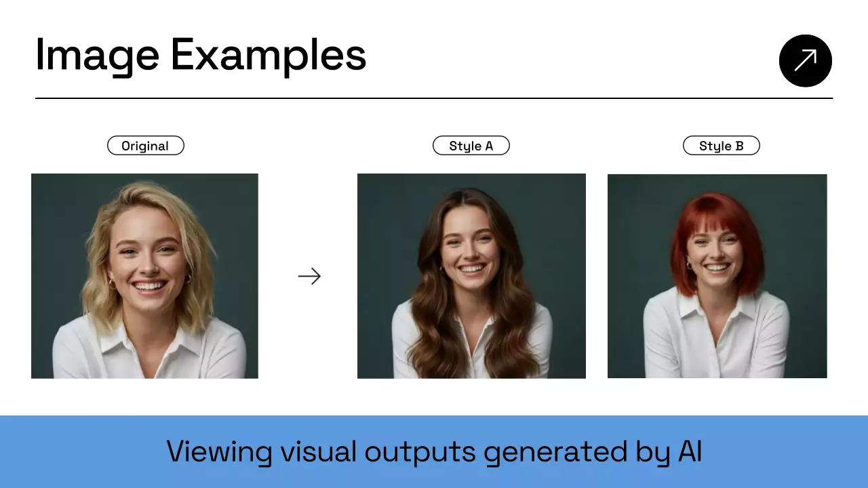868x488 pixels.
Task: Click the blue banner's empty left edge
Action: coord(41,452)
